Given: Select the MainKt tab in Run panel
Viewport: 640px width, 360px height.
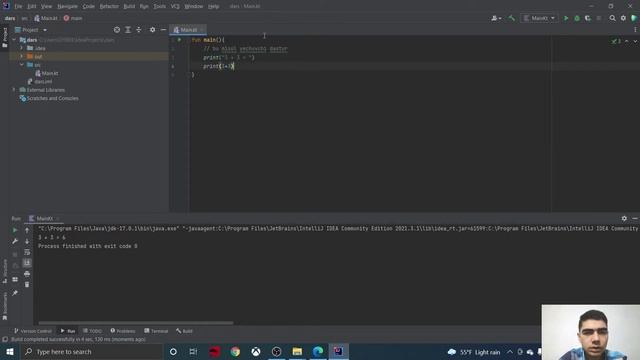Looking at the screenshot, I should click(x=44, y=219).
